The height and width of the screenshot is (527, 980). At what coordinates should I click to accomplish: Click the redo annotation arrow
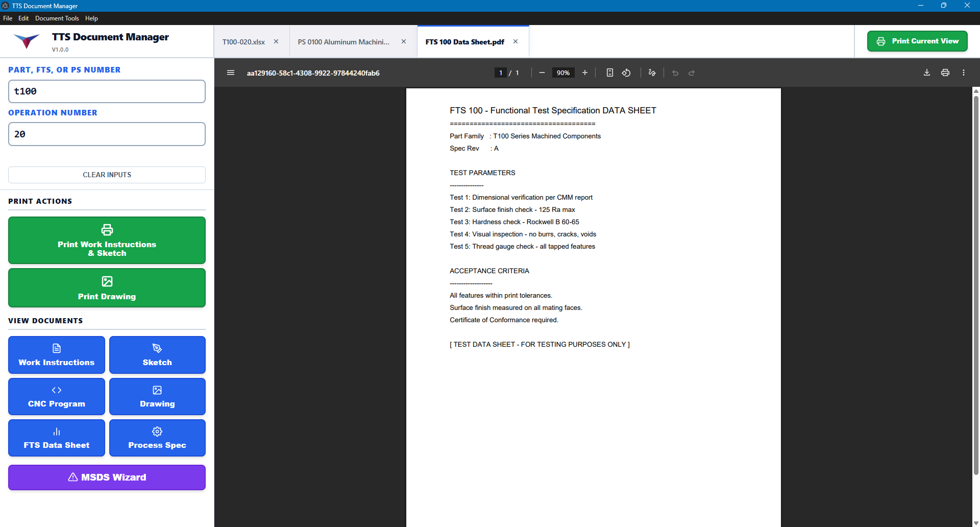pos(692,73)
